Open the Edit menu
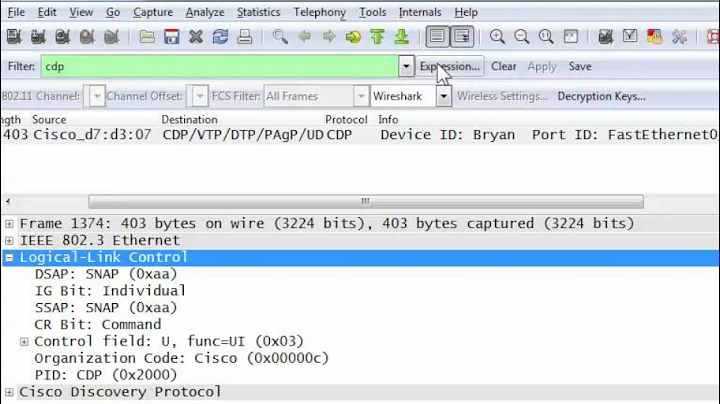The width and height of the screenshot is (720, 404). click(x=47, y=12)
